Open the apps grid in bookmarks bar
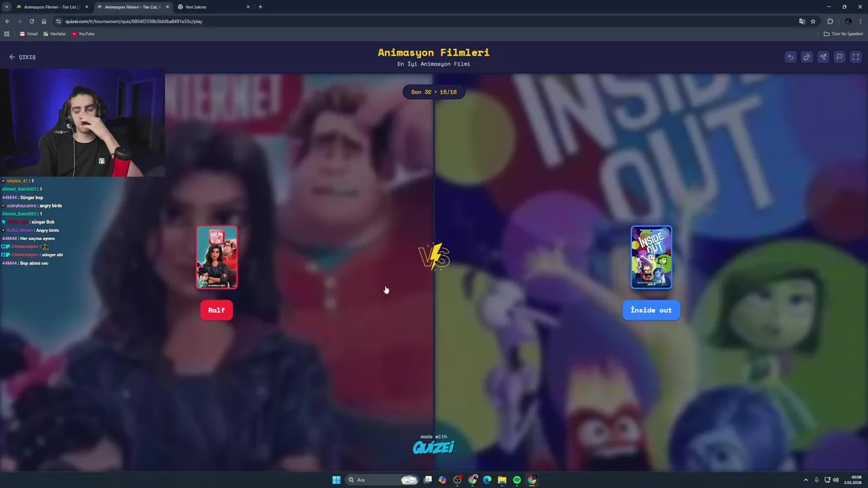868x488 pixels. [x=7, y=34]
